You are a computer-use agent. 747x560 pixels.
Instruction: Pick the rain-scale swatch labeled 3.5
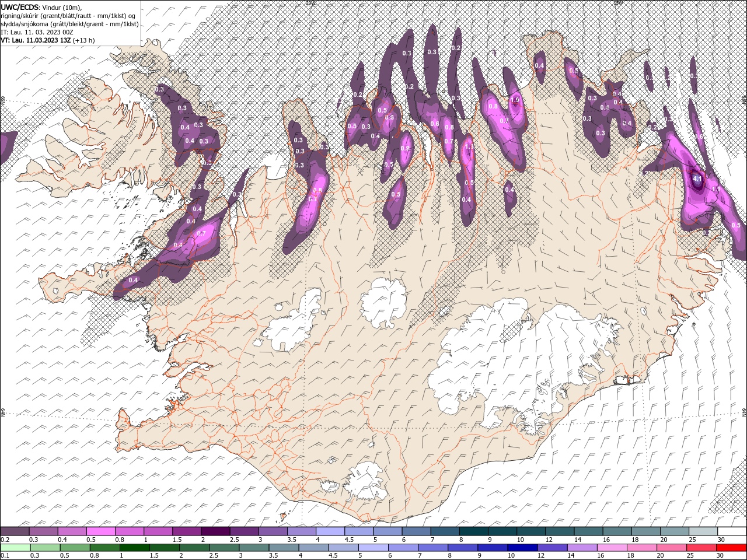(284, 548)
